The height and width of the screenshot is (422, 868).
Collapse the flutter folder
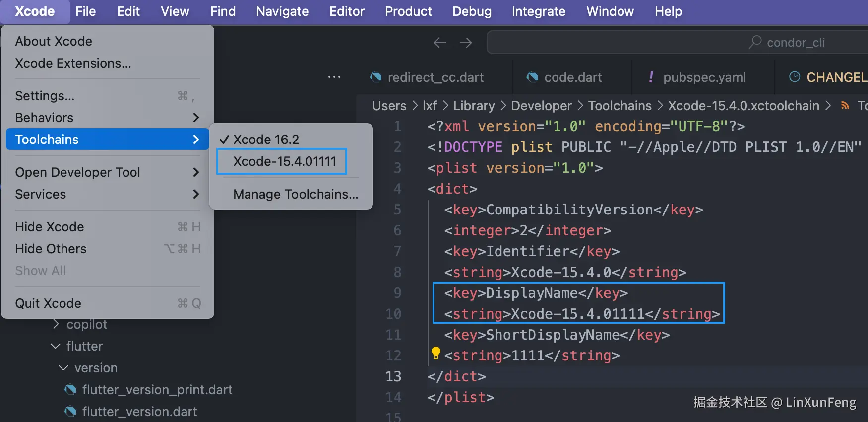click(56, 346)
